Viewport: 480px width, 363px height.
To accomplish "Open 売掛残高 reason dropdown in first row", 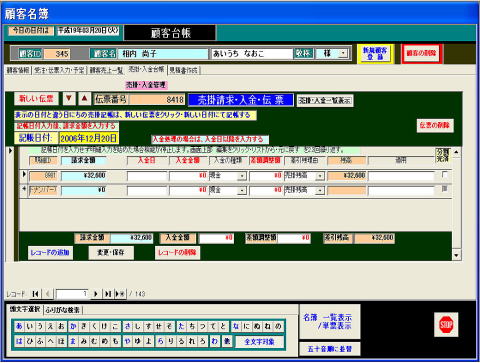I will coord(320,176).
